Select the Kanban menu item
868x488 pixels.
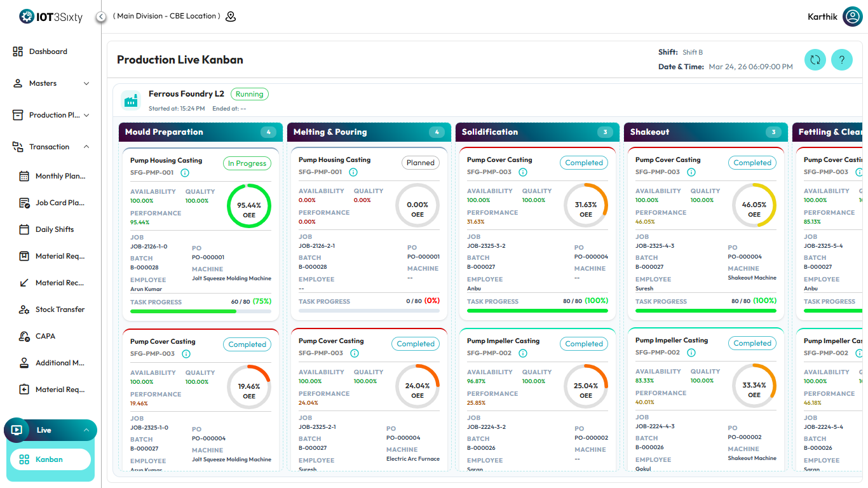[50, 459]
